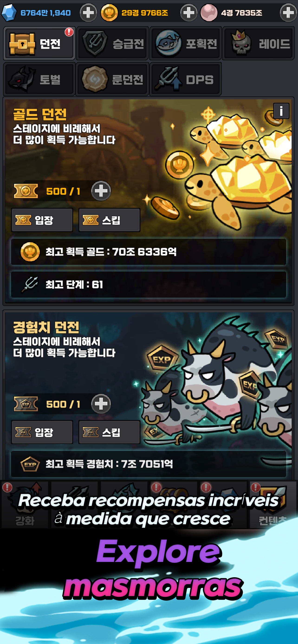Open the 레이드 raid tab
This screenshot has width=298, height=644.
pyautogui.click(x=259, y=44)
